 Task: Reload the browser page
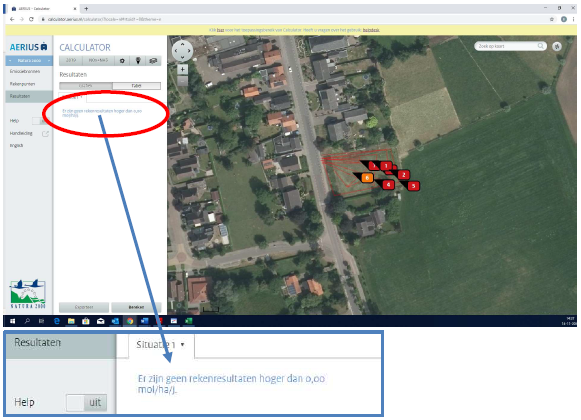click(31, 19)
